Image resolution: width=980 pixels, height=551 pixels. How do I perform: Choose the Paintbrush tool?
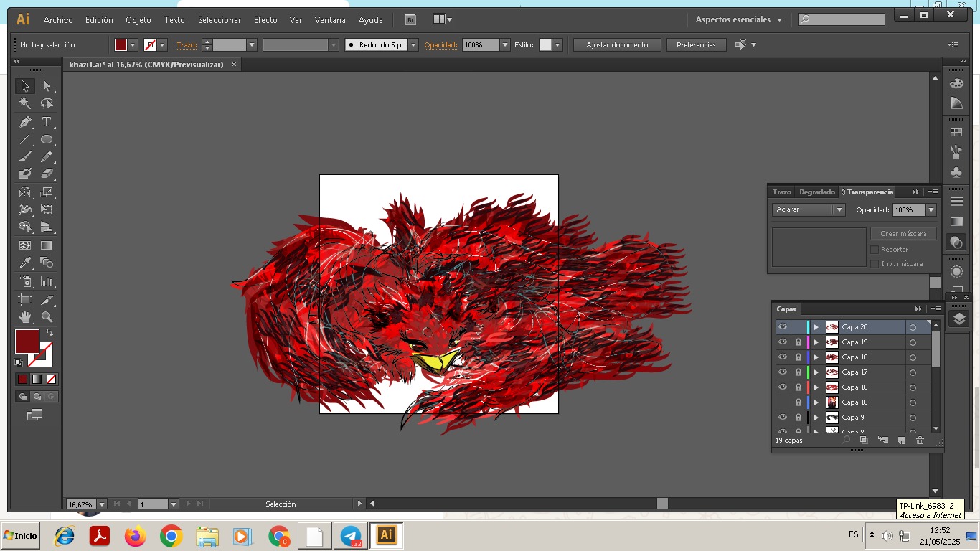click(25, 156)
